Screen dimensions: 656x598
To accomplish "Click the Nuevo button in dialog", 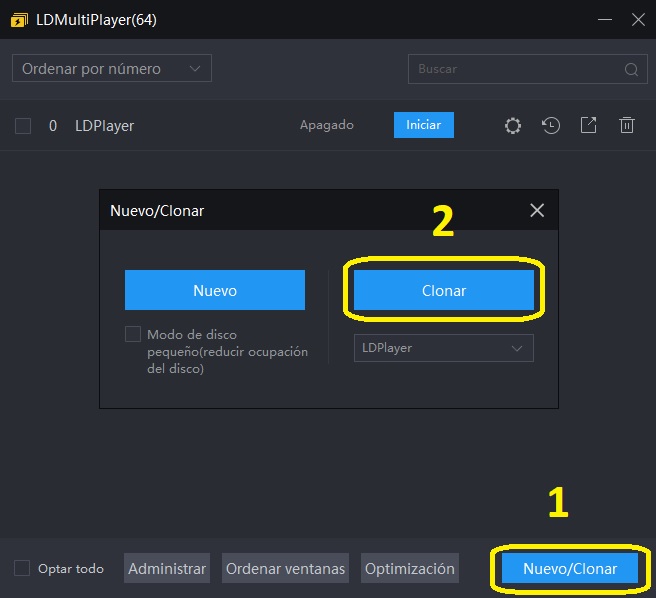I will tap(215, 290).
